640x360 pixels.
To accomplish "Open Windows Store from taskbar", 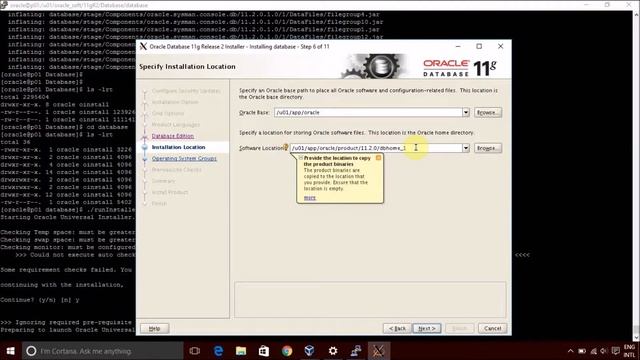I will pyautogui.click(x=264, y=351).
